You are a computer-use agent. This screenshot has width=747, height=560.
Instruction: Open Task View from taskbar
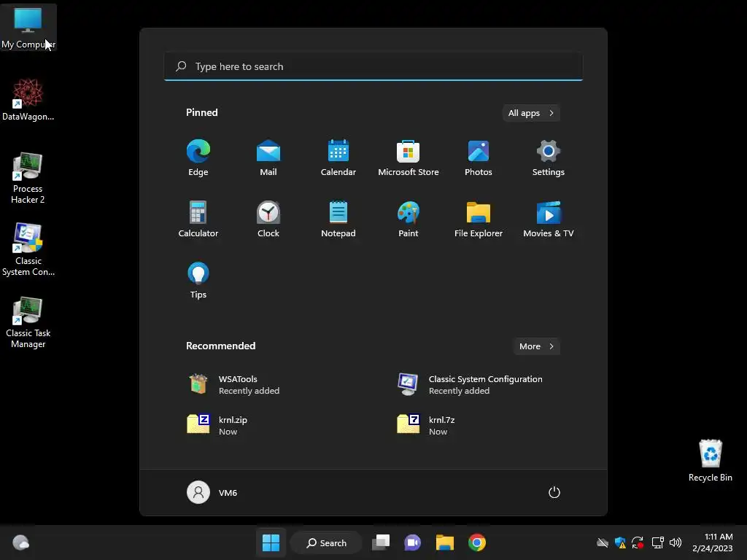coord(381,542)
